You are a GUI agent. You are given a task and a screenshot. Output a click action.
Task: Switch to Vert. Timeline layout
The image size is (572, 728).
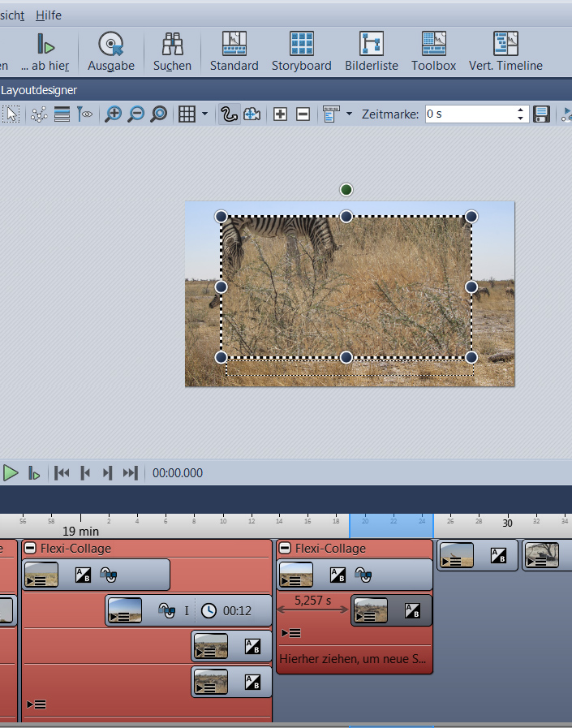tap(505, 50)
